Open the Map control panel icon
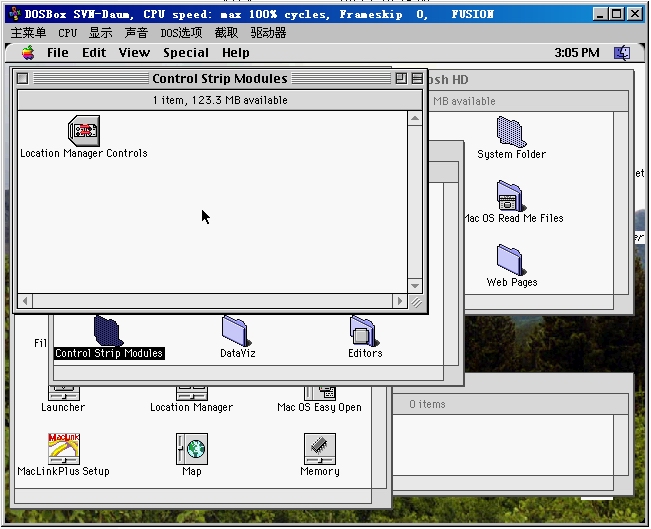Viewport: 651px width, 529px height. click(192, 449)
